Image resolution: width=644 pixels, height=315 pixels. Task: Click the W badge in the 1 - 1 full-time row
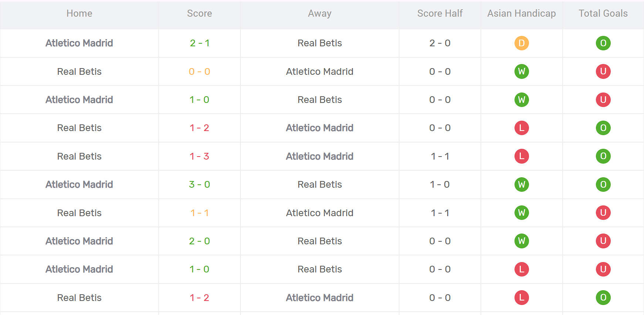pyautogui.click(x=522, y=213)
